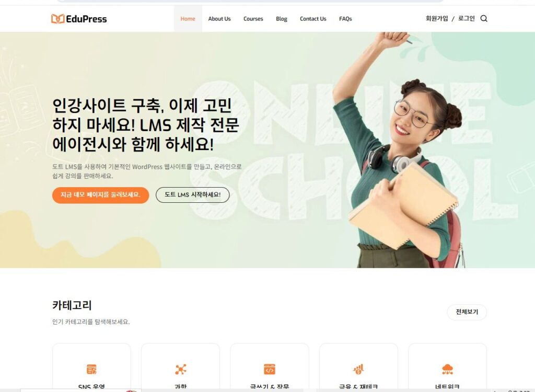Open the Blog menu item

pyautogui.click(x=282, y=19)
